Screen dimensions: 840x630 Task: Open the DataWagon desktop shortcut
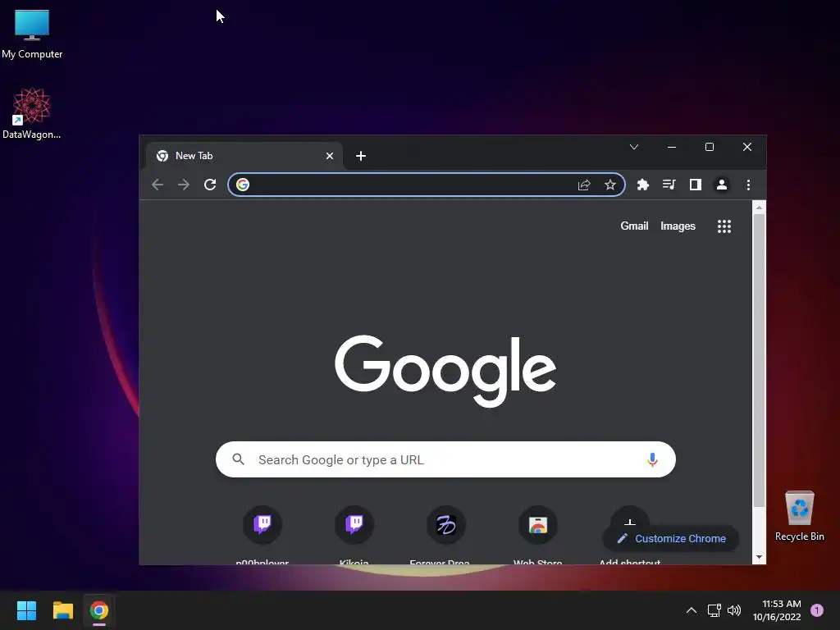pyautogui.click(x=32, y=113)
